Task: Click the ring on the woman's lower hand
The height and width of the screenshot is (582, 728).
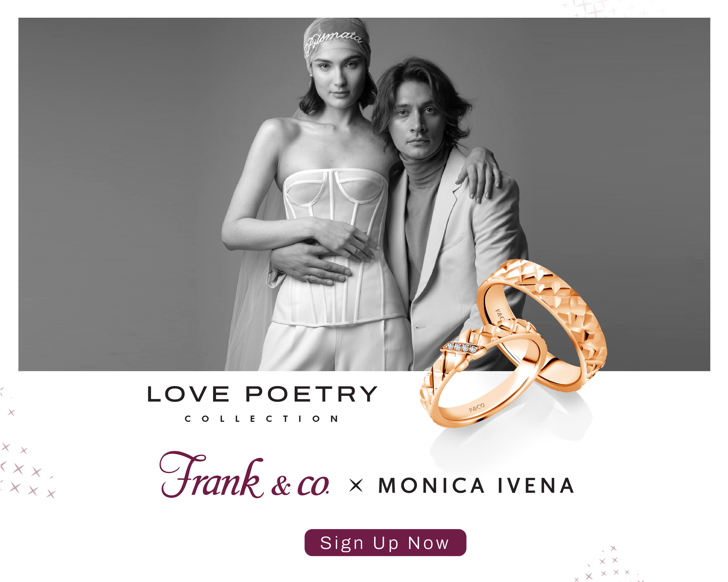Action: 308,279
